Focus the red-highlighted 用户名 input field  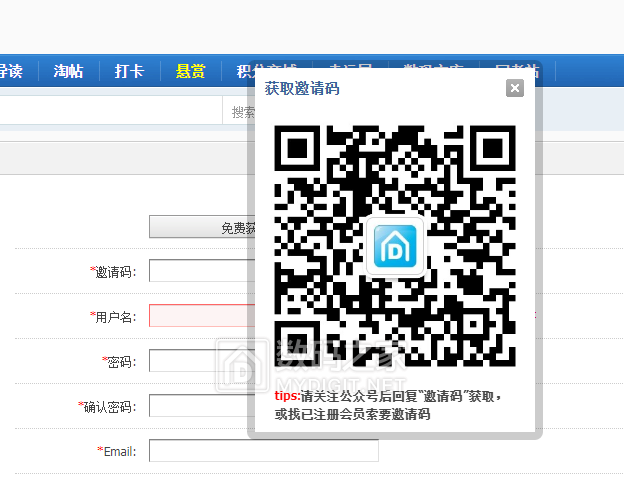pos(198,317)
